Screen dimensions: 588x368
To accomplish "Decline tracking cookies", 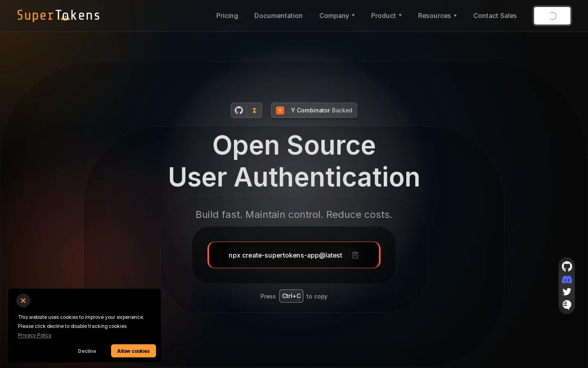I will click(x=87, y=351).
